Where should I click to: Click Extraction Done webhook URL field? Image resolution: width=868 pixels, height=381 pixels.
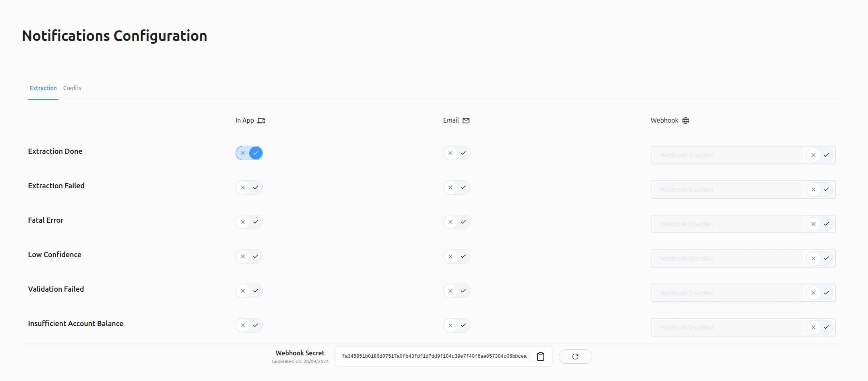coord(728,155)
